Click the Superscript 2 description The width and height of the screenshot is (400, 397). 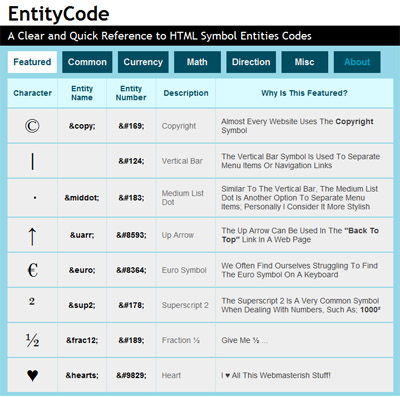(185, 305)
